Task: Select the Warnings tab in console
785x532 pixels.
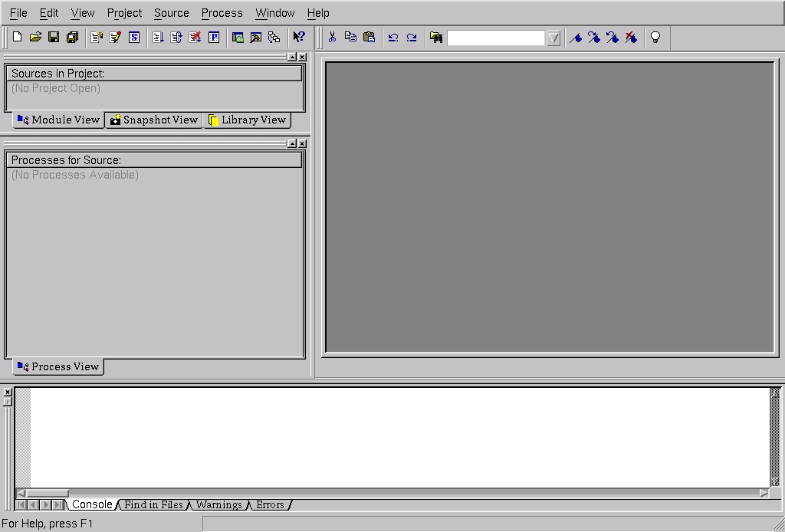Action: pyautogui.click(x=218, y=504)
